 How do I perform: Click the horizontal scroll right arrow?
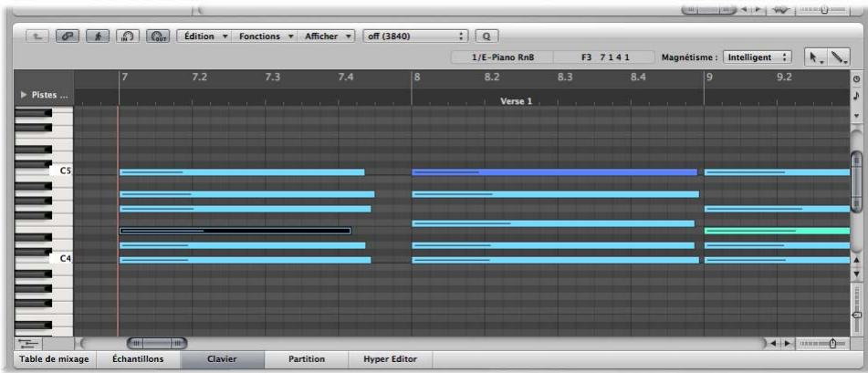pyautogui.click(x=786, y=344)
